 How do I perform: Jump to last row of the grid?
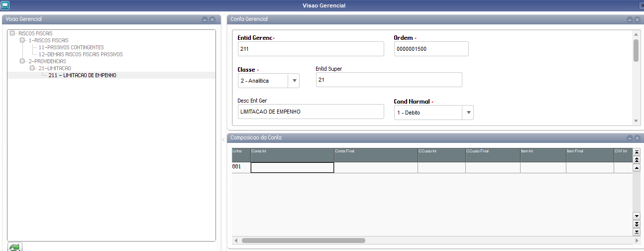(636, 232)
